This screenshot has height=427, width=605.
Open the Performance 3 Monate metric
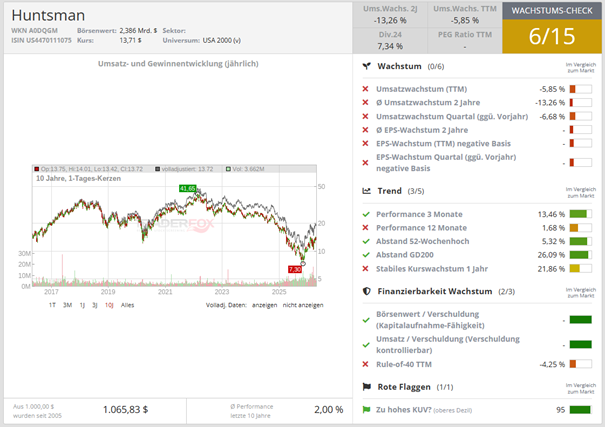pyautogui.click(x=419, y=214)
